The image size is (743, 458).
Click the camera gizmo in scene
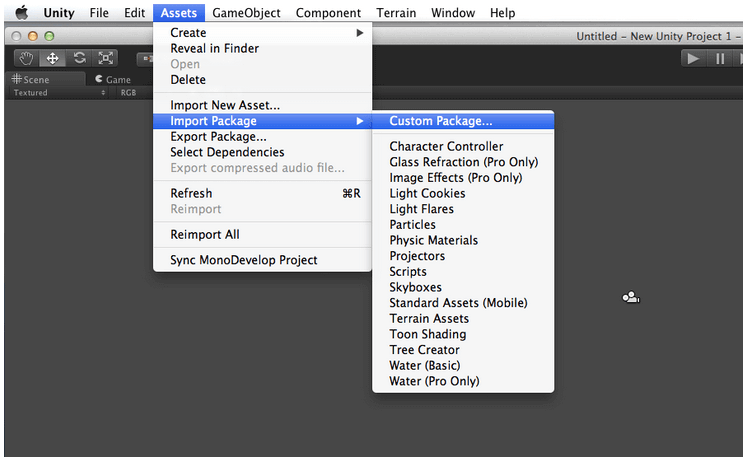pyautogui.click(x=631, y=297)
